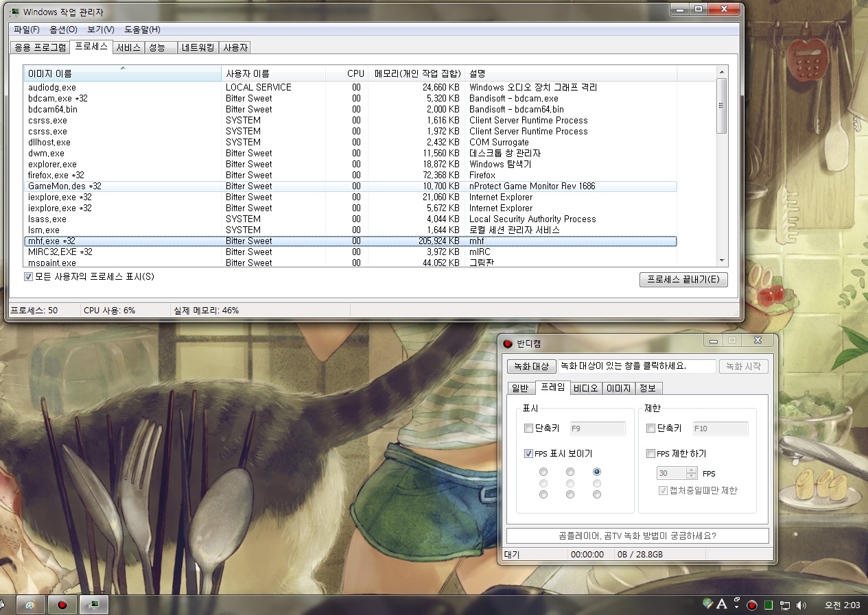Viewport: 868px width, 615px height.
Task: Click the F10 hotkey field
Action: [720, 429]
